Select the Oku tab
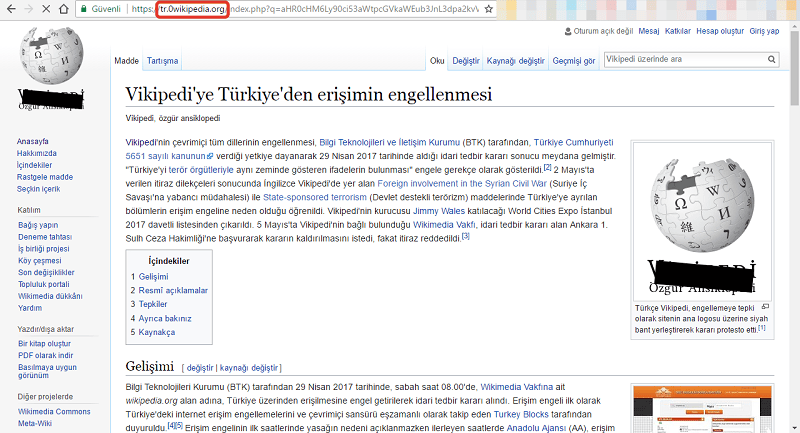The width and height of the screenshot is (800, 433). tap(437, 61)
